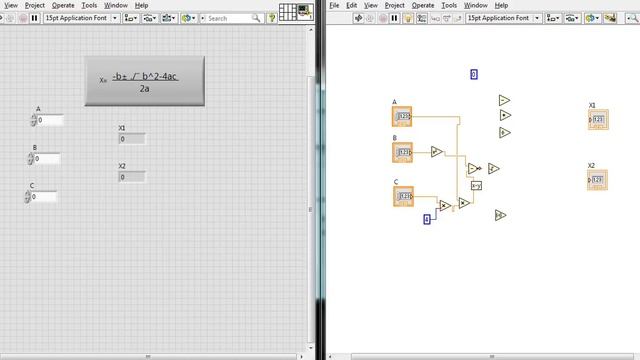Click the Step Over button
The image size is (640, 360).
(x=447, y=18)
